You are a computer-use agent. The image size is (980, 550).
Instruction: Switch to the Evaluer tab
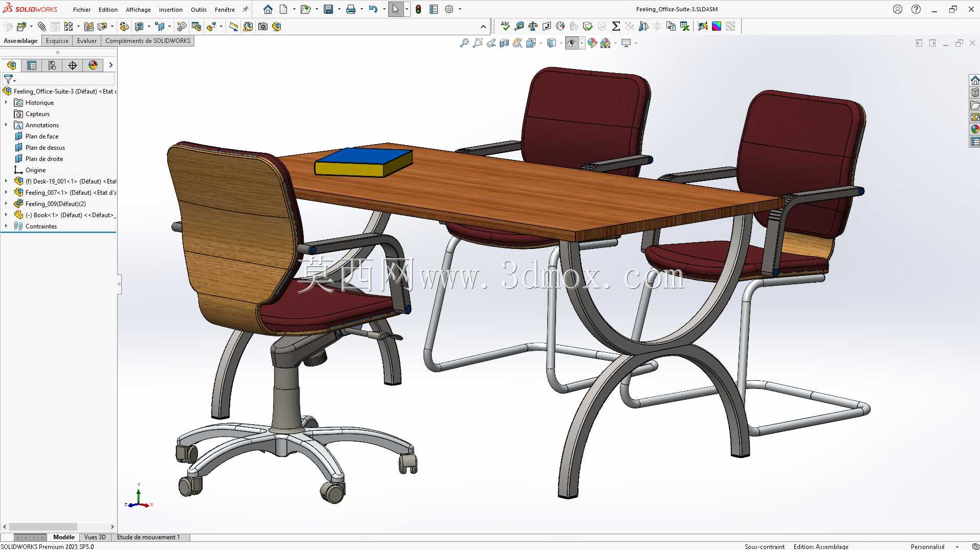click(87, 41)
